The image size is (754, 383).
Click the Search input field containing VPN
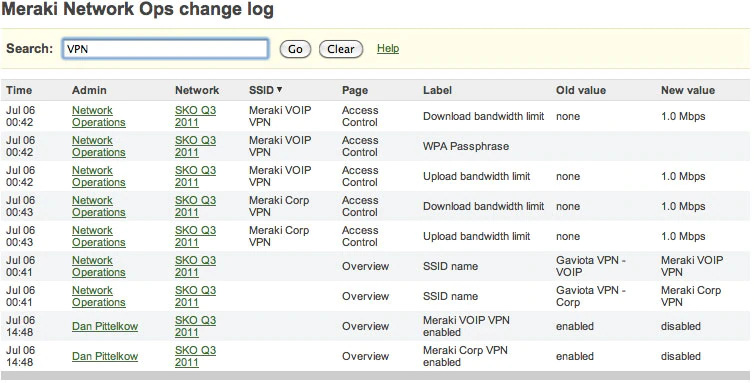click(165, 49)
